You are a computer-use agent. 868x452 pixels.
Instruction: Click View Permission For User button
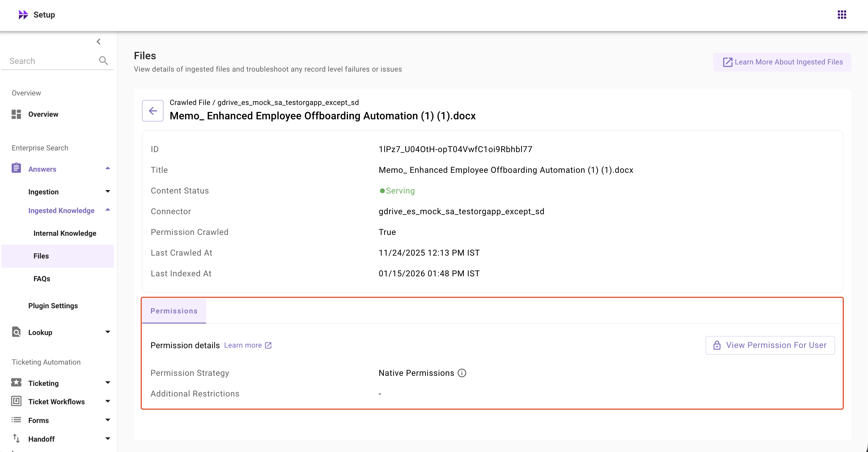[x=770, y=345]
